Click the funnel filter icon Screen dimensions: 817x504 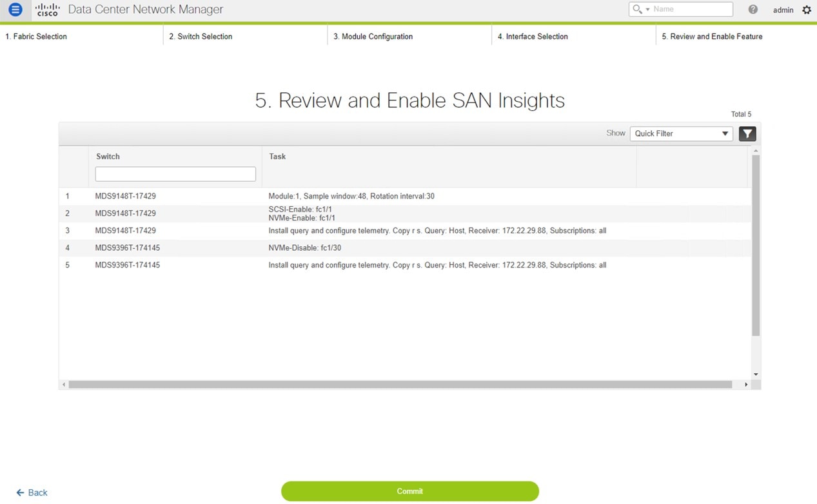pyautogui.click(x=747, y=133)
